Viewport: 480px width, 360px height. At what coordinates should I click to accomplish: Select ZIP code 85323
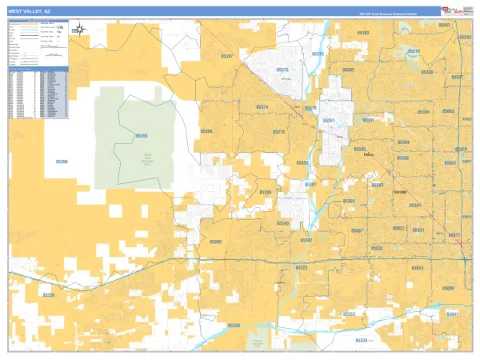[x=301, y=268]
